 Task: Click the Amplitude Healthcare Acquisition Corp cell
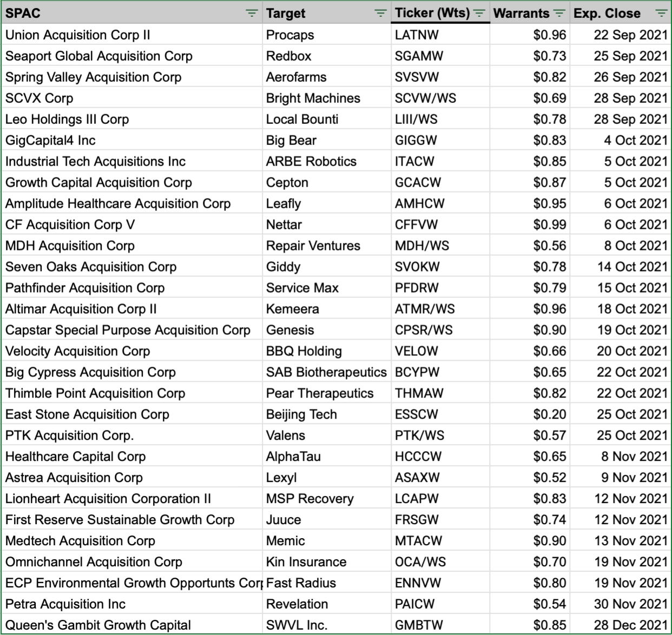[132, 204]
